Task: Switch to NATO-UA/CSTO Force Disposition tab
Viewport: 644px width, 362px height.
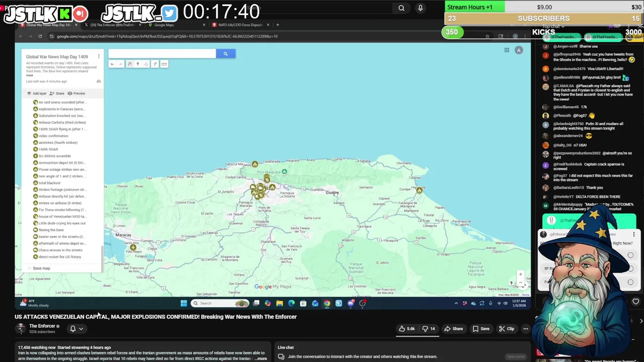Action: coord(240,25)
